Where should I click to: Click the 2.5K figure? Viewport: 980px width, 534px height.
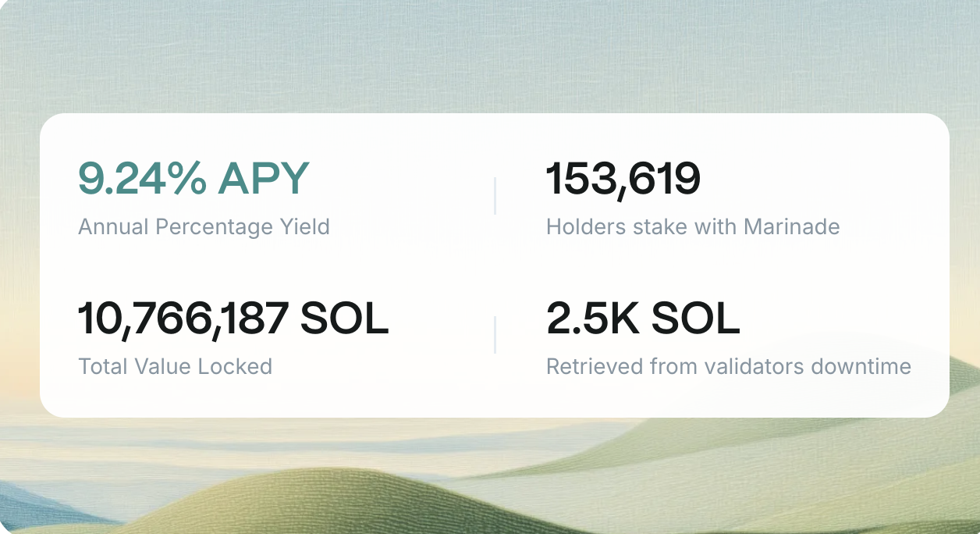click(x=592, y=319)
